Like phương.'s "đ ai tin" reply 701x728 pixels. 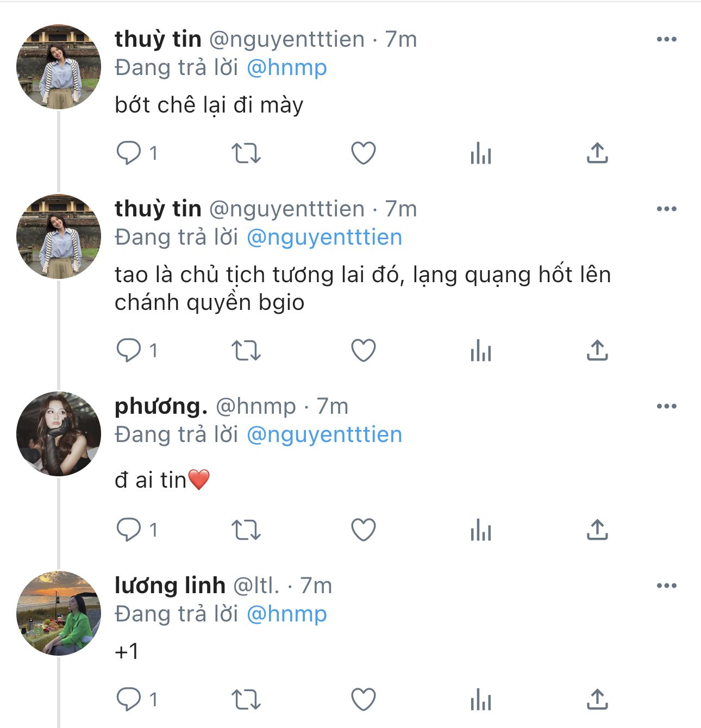coord(364,530)
